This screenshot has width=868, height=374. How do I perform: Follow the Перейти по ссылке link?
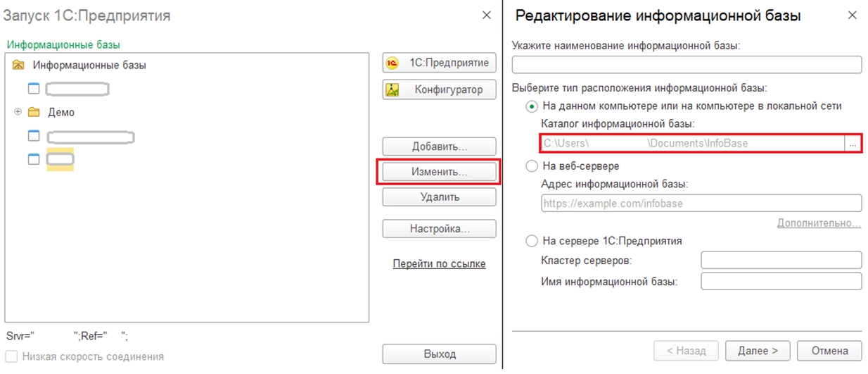click(x=439, y=263)
